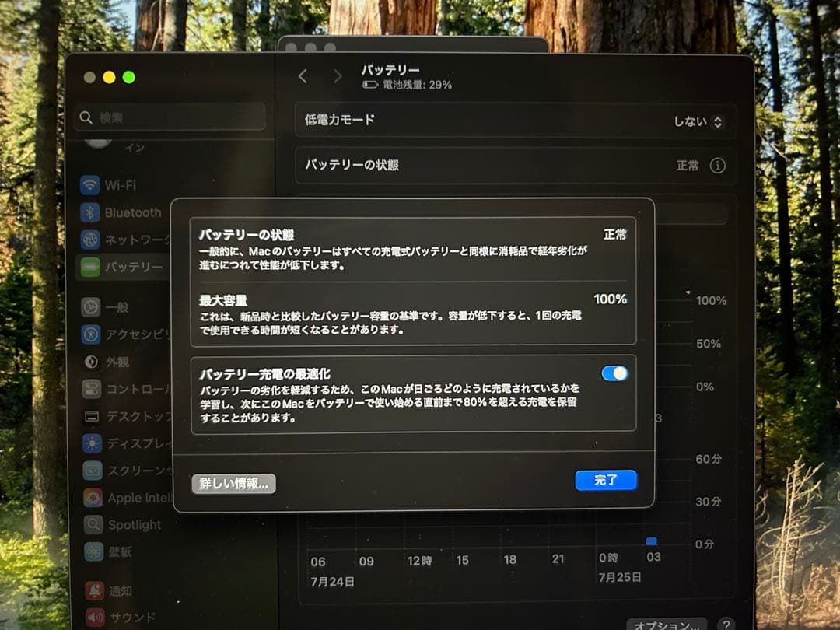Click the Apple Intelligence sidebar icon
This screenshot has height=630, width=840.
coord(93,498)
